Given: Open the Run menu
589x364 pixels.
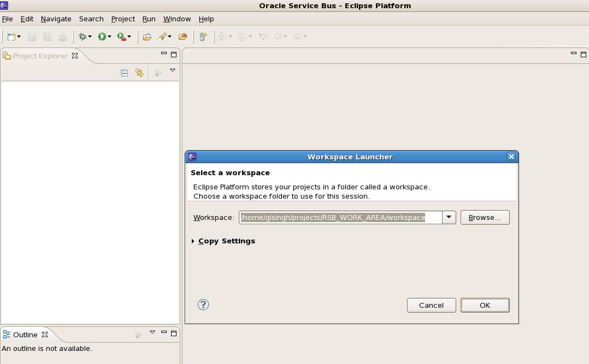Looking at the screenshot, I should click(x=149, y=19).
